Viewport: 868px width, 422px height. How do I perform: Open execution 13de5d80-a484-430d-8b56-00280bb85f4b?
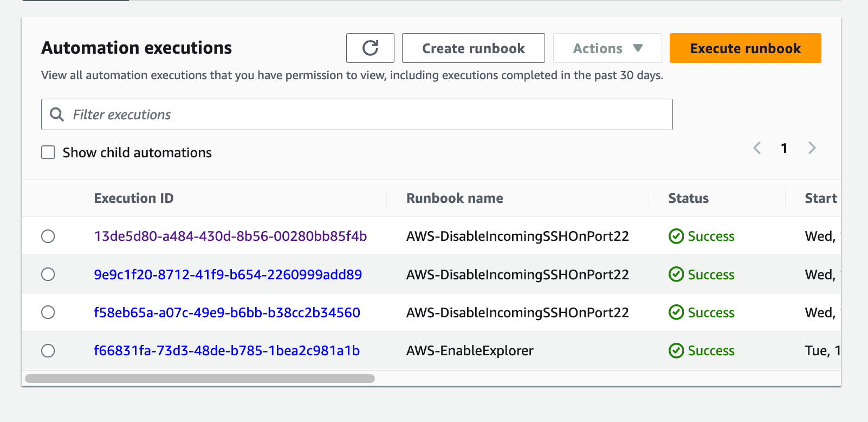[x=230, y=236]
